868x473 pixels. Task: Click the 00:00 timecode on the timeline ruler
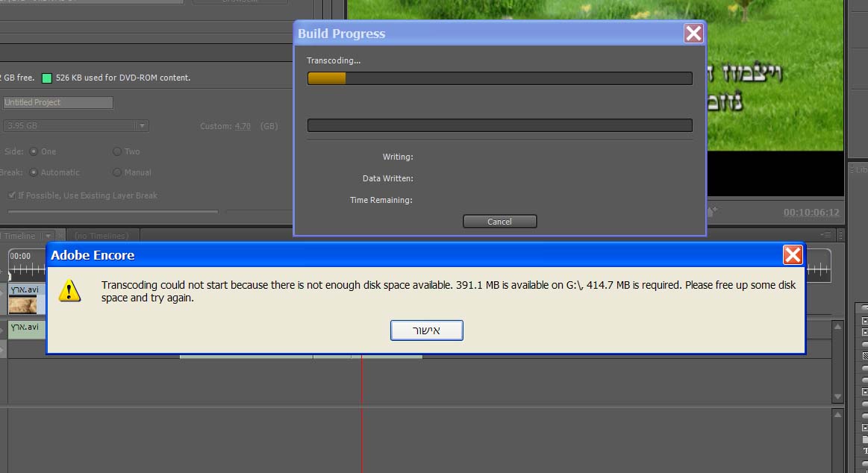[20, 256]
